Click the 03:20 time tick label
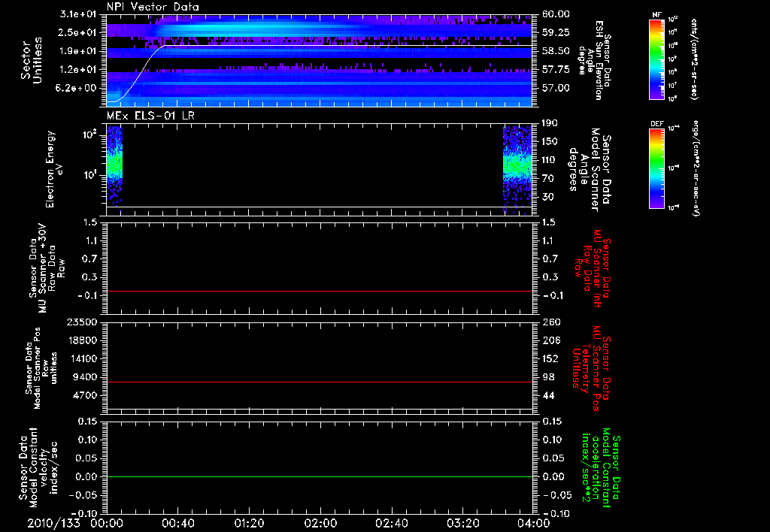 (462, 523)
